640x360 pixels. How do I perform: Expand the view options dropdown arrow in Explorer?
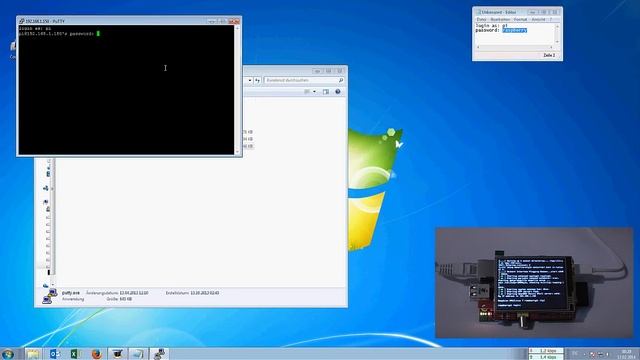(314, 92)
